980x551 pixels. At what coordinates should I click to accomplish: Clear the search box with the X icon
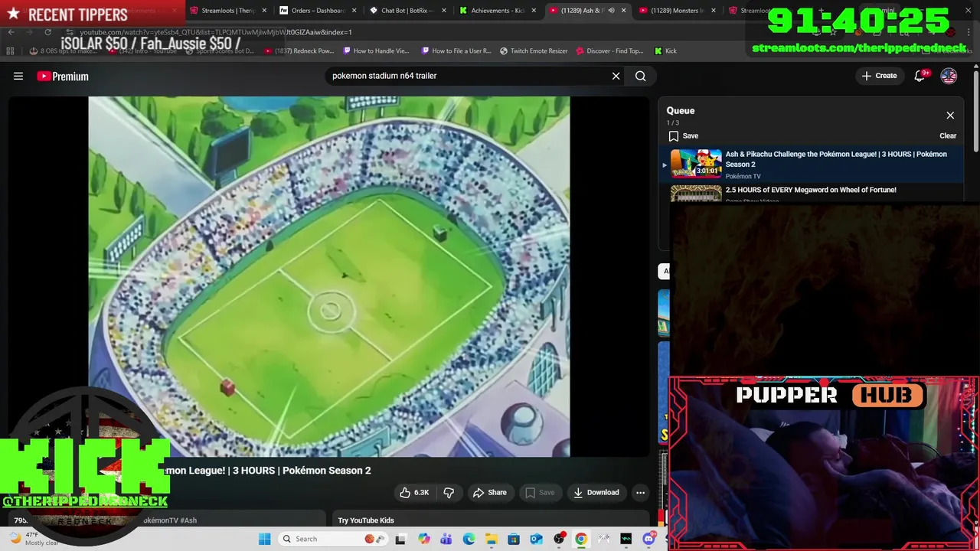click(x=616, y=76)
